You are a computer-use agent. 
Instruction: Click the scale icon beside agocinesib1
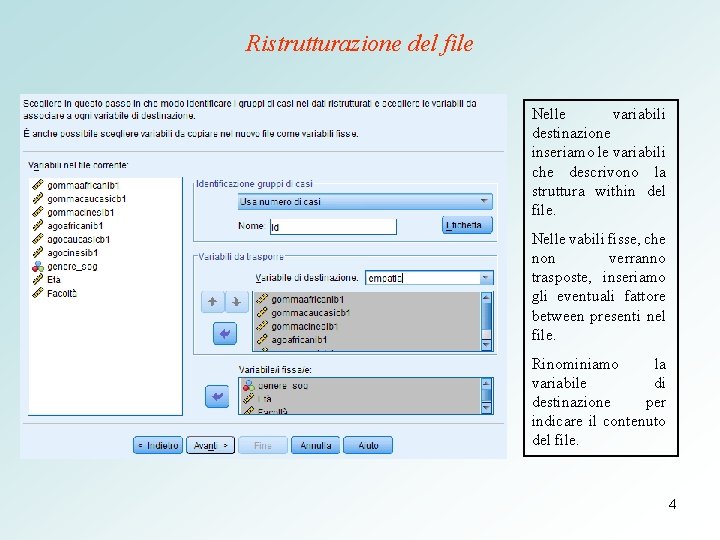click(38, 253)
